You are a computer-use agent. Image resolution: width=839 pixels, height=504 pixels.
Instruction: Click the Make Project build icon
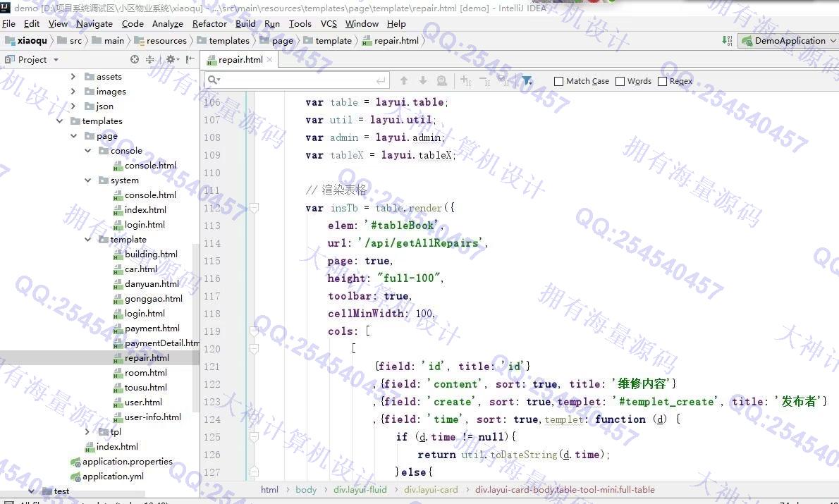(x=727, y=41)
